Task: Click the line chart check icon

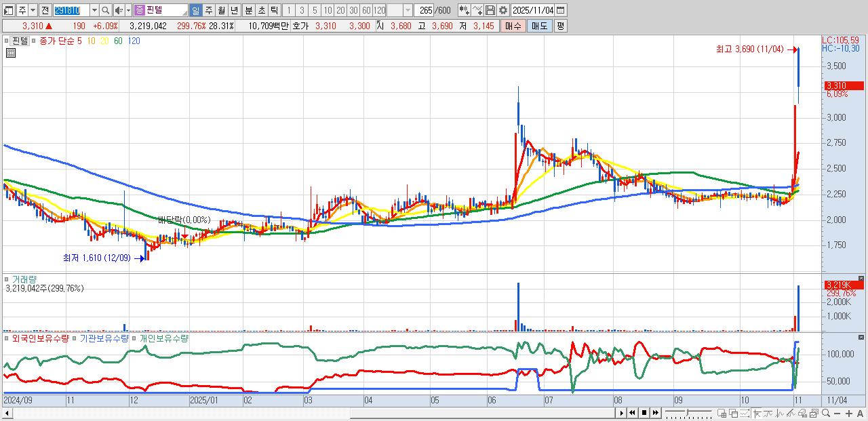Action: click(x=477, y=10)
